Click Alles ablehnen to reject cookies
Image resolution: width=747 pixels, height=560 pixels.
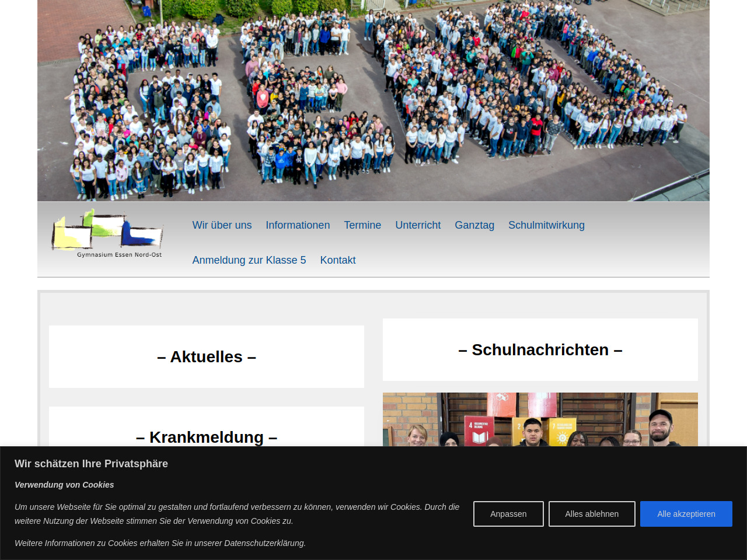pos(592,514)
